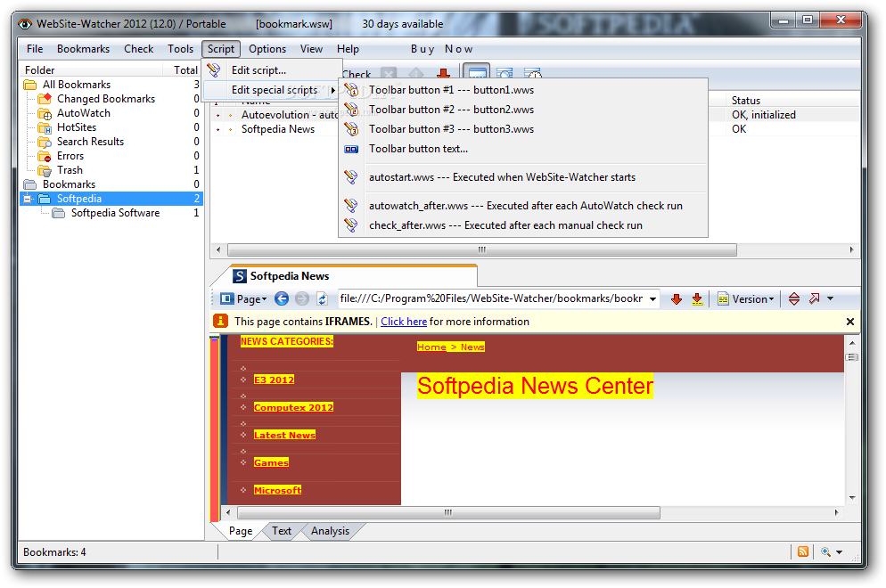Close the IFRAMES notification bar
This screenshot has height=588, width=886.
[849, 322]
